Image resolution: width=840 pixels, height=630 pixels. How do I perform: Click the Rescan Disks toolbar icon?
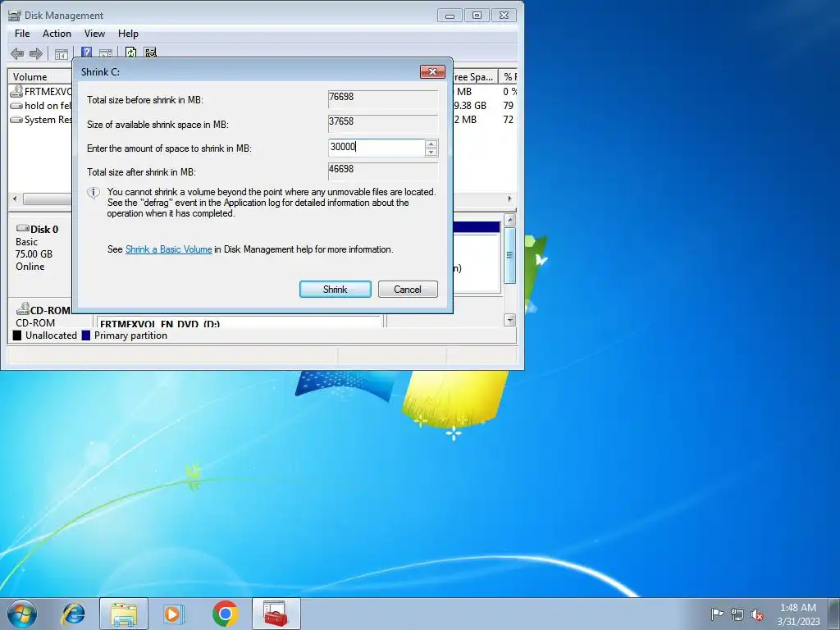click(x=151, y=52)
